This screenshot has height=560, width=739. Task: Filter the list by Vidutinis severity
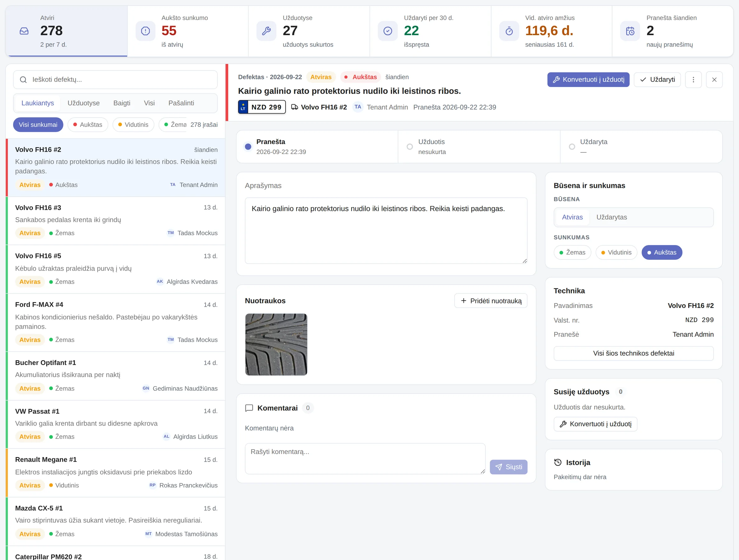click(133, 125)
